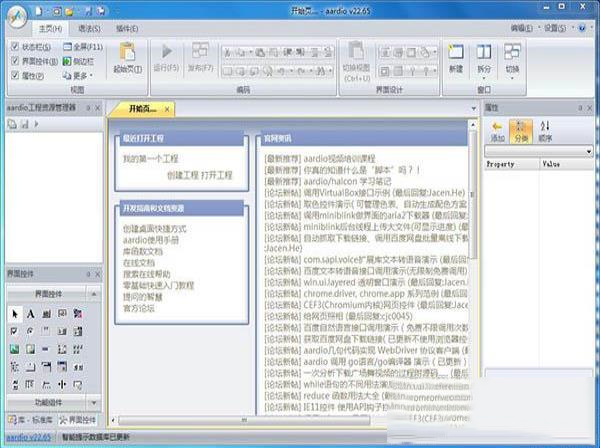Screen dimensions: 600x448
Task: Click the 起始页 start page icon
Action: pyautogui.click(x=127, y=58)
